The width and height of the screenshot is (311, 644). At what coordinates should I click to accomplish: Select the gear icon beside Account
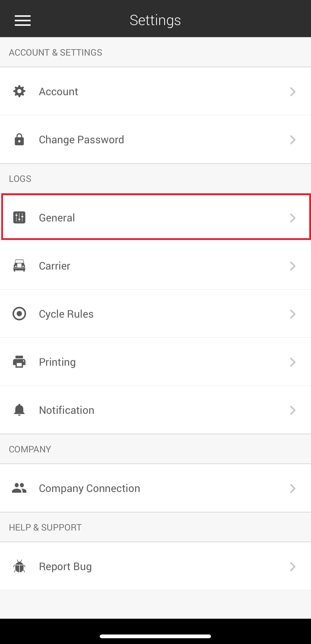(19, 91)
